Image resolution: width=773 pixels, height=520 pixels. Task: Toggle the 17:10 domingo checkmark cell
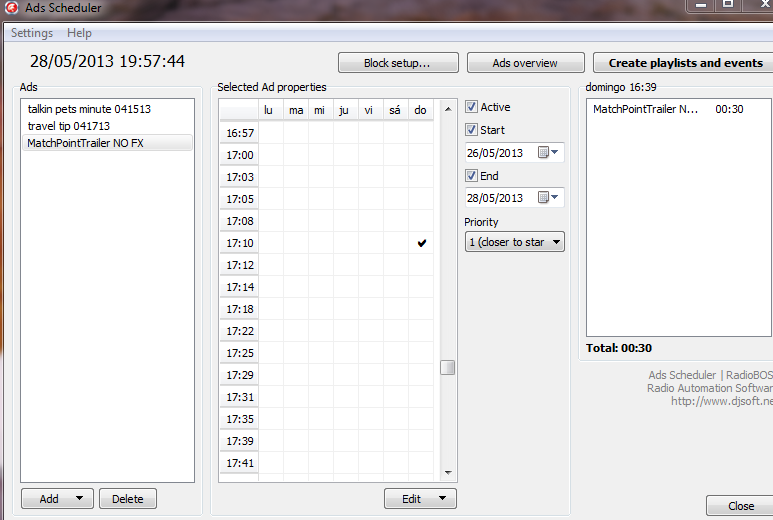coord(422,243)
